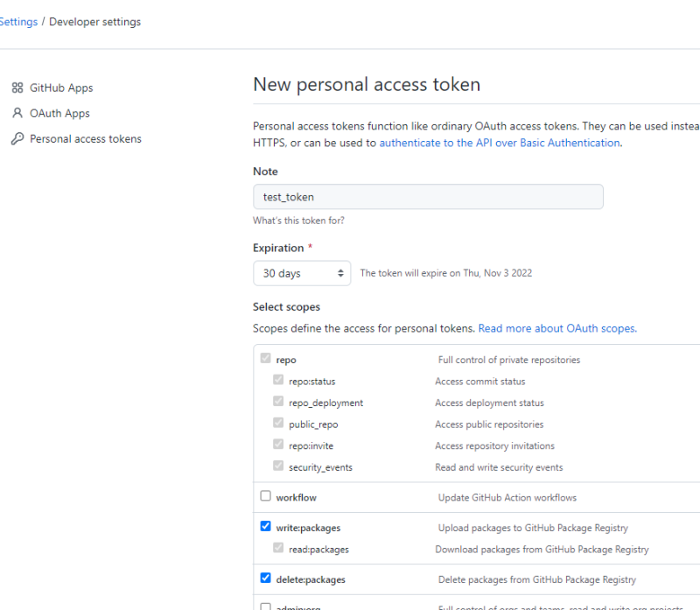Open OAuth Apps in the sidebar
The height and width of the screenshot is (610, 700).
click(59, 113)
